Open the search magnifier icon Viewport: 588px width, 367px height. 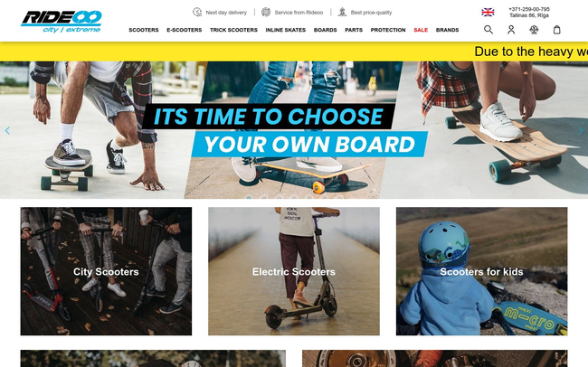[x=488, y=30]
